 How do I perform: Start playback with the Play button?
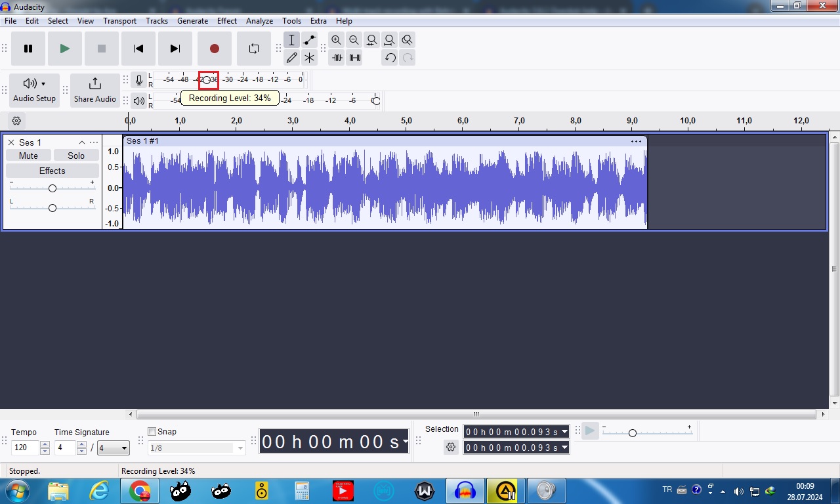[64, 49]
